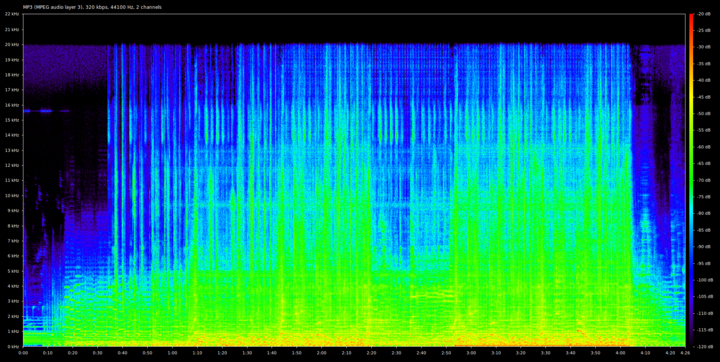Click the 2 kHz frequency label
Viewport: 720px width, 362px height.
point(12,316)
